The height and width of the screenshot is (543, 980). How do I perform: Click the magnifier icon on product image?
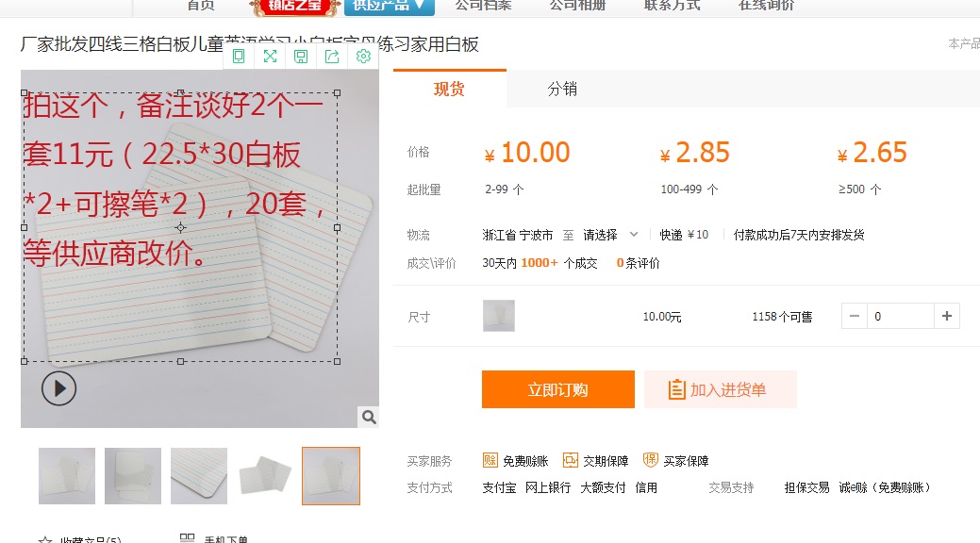[369, 417]
